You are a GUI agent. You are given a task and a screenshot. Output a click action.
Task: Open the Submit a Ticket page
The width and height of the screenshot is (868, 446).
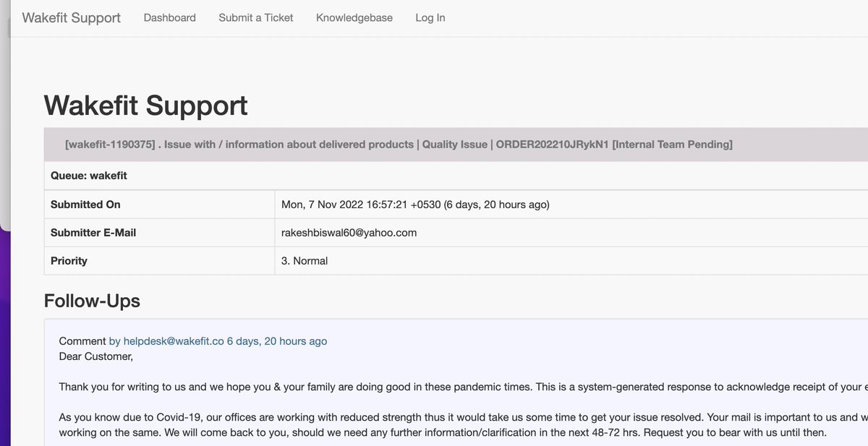click(256, 17)
